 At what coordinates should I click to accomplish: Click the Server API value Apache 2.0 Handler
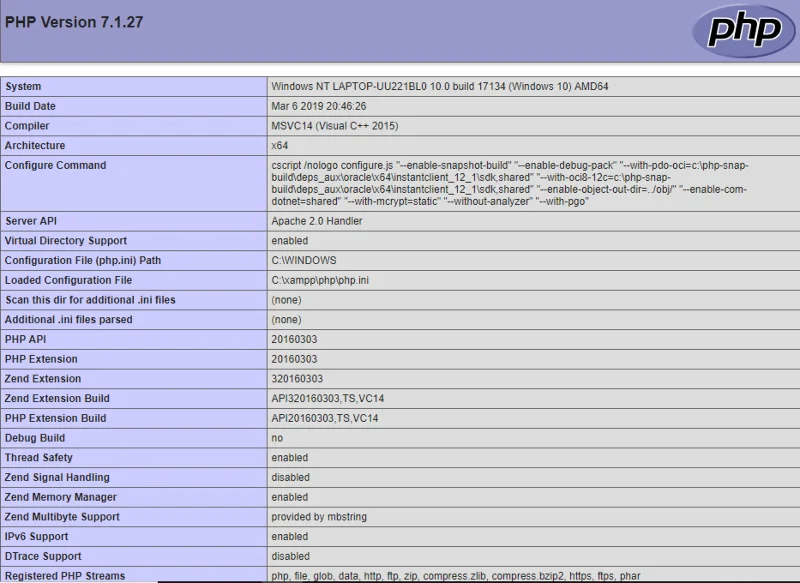(317, 221)
